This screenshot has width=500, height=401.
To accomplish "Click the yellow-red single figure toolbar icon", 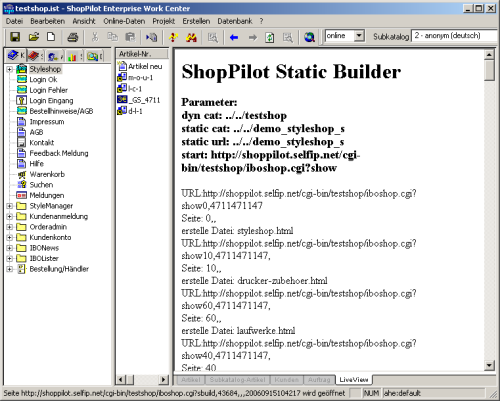I will point(173,37).
